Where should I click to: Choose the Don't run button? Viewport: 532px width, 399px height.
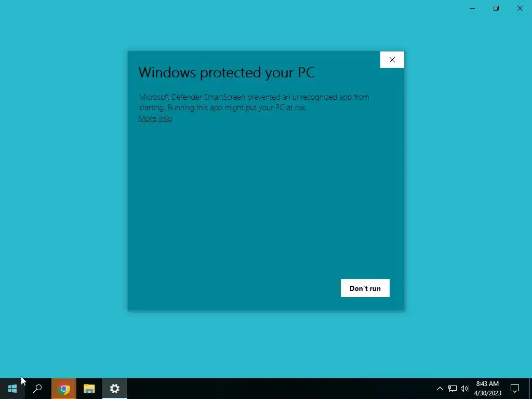coord(365,288)
